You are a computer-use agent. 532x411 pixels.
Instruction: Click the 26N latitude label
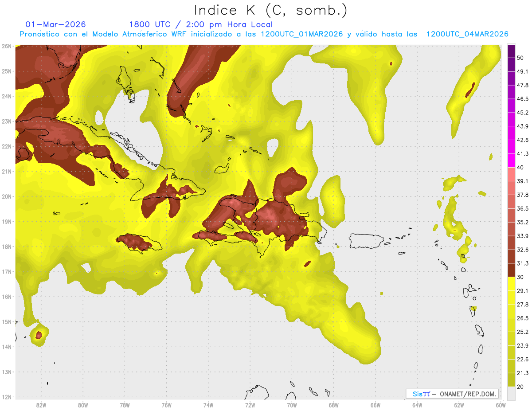(x=6, y=46)
